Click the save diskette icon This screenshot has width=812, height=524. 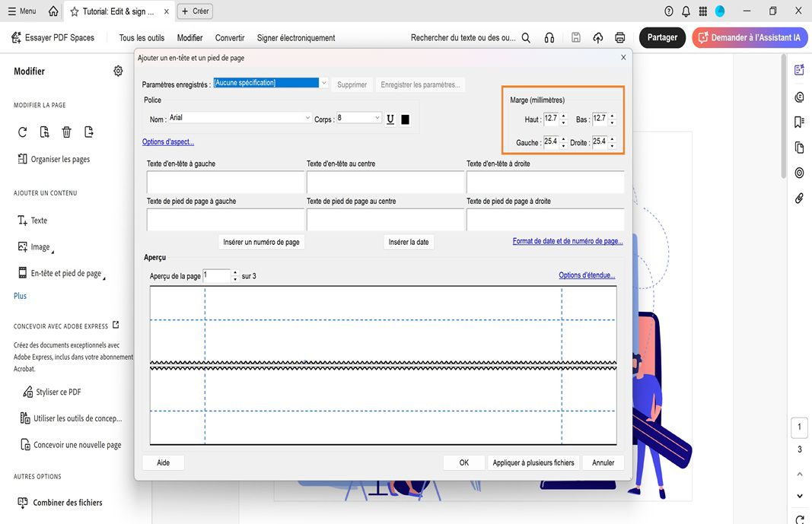tap(576, 37)
